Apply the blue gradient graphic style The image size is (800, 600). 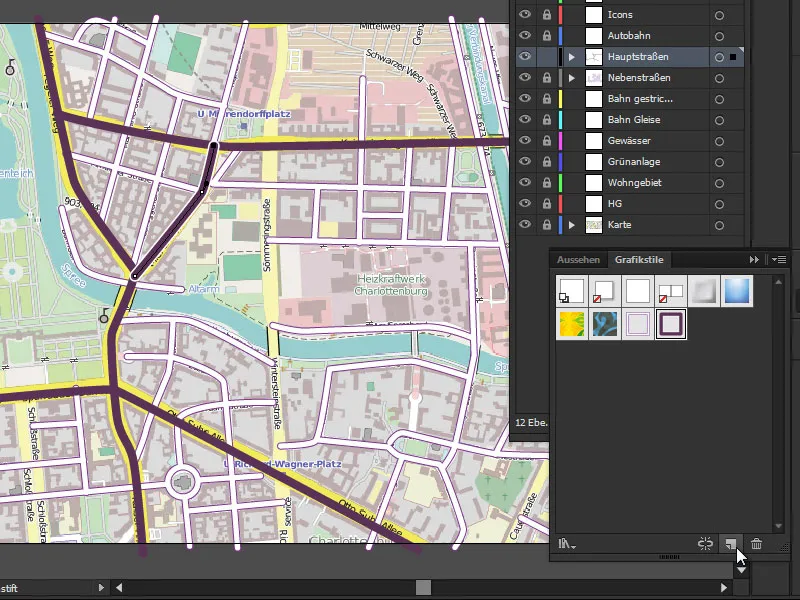[737, 291]
